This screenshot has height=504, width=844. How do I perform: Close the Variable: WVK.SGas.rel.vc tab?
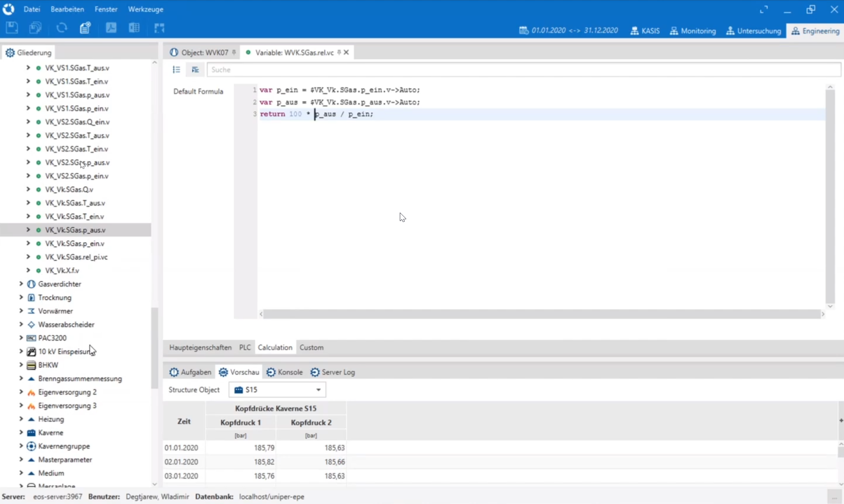[346, 52]
